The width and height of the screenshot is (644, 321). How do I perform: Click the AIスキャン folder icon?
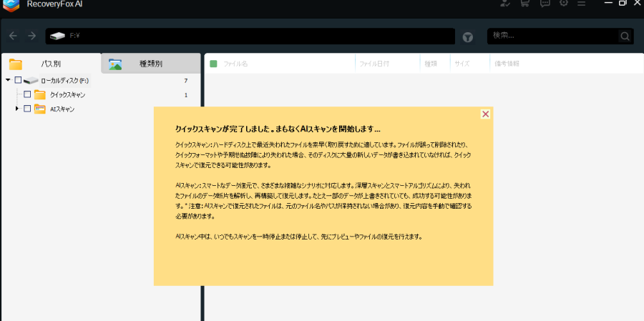[40, 109]
